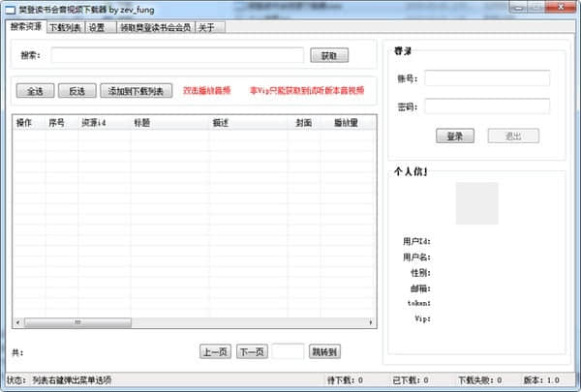Click the user avatar placeholder
The height and width of the screenshot is (392, 581).
(x=476, y=203)
